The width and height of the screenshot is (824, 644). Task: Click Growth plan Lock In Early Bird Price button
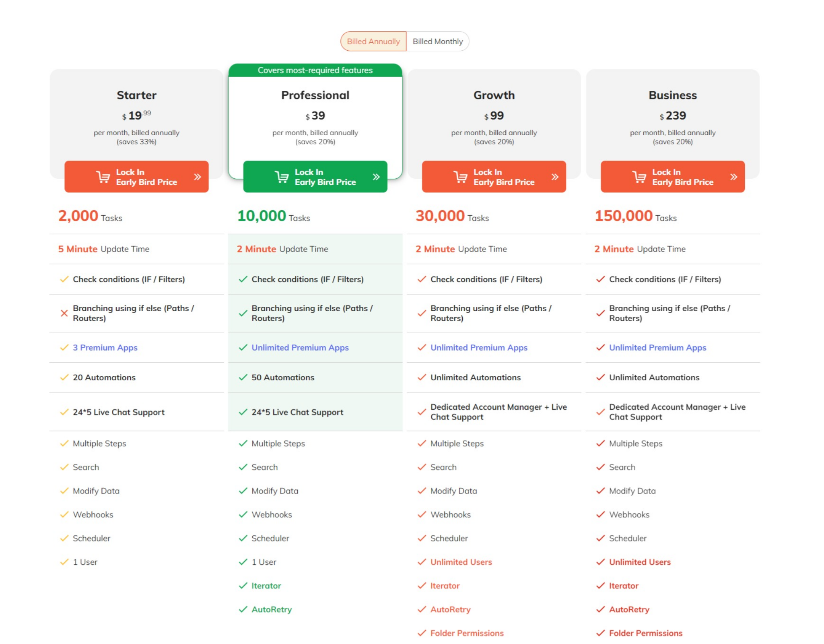point(494,177)
